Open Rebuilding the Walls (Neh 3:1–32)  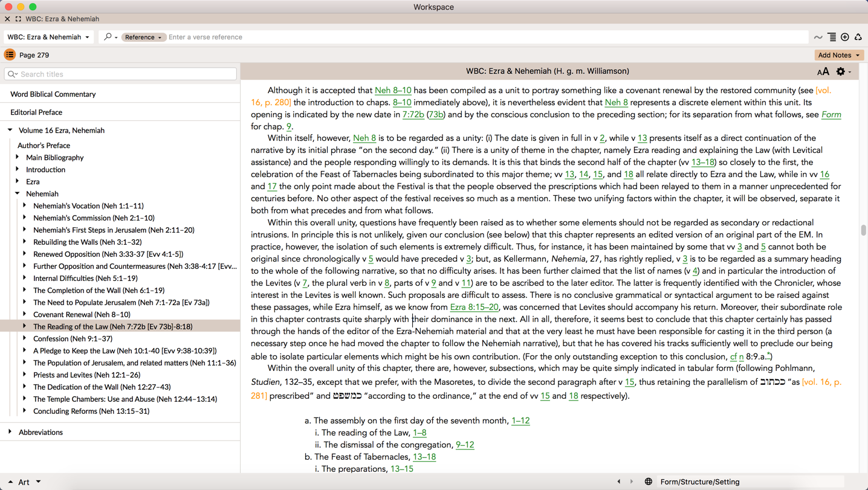88,242
